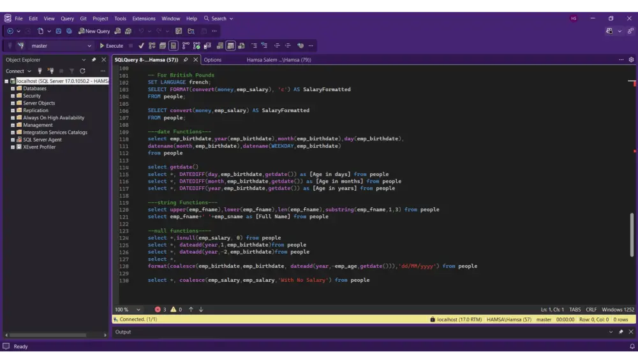Viewport: 638px width, 364px height.
Task: Expand the Management folder
Action: click(13, 126)
